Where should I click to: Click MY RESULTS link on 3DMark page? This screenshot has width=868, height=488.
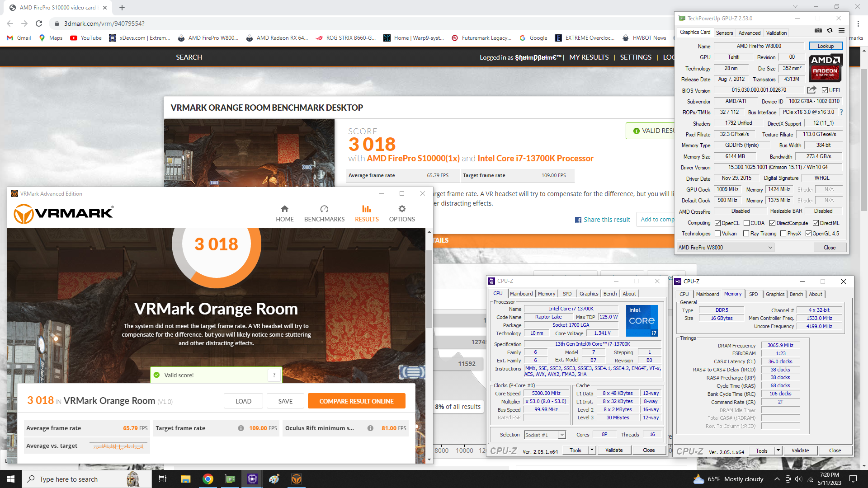[x=589, y=57]
